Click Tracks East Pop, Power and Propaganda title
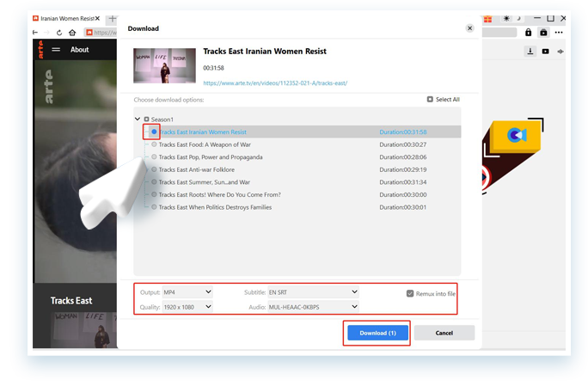588x386 pixels. 211,157
